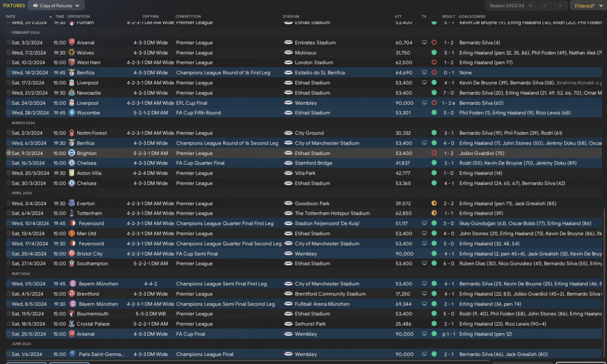Toggle the check circle on the Everton row
Viewport: 607px width, 364px height.
(x=9, y=204)
